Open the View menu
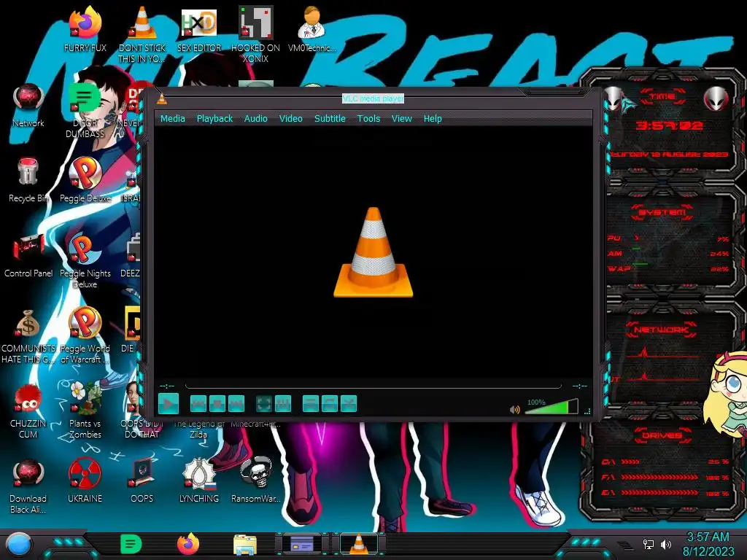747x560 pixels. click(x=402, y=119)
